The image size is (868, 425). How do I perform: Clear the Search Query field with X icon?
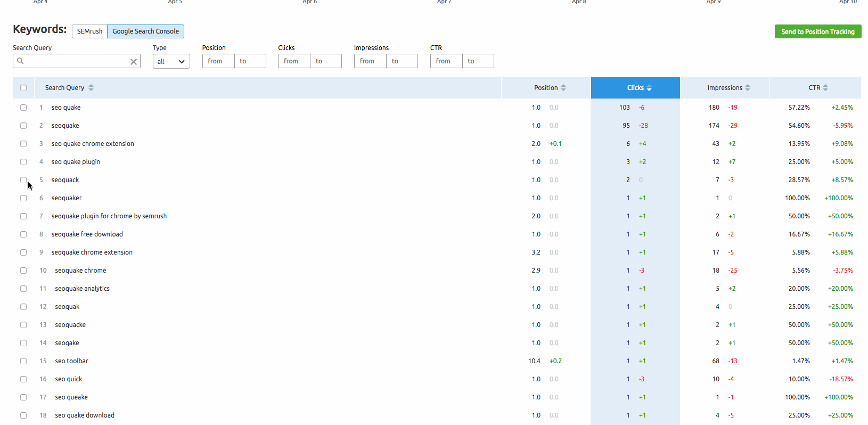coord(134,62)
